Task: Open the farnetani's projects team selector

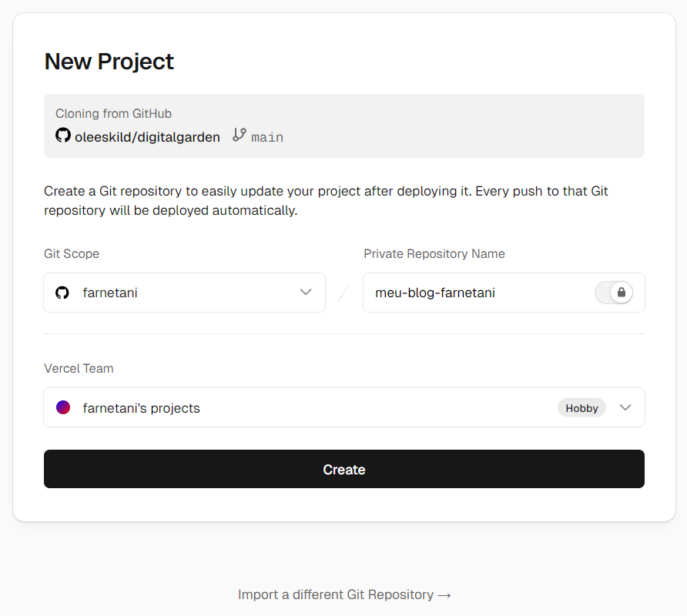Action: point(308,407)
